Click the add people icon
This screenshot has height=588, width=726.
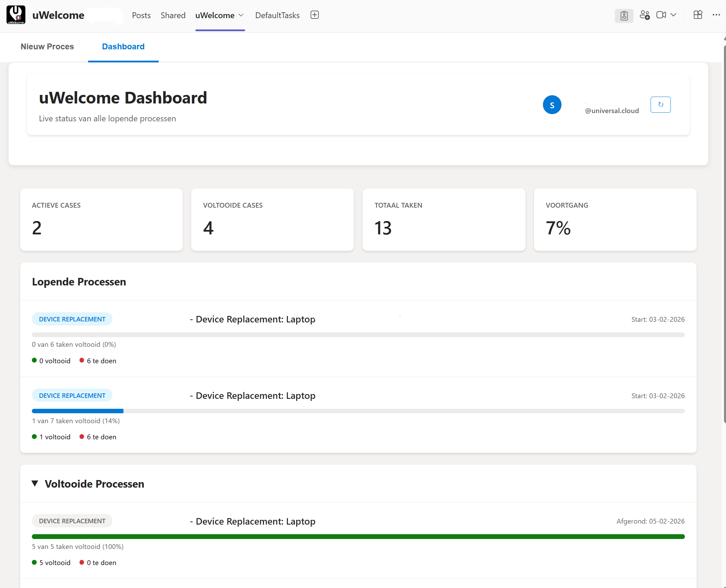tap(645, 15)
